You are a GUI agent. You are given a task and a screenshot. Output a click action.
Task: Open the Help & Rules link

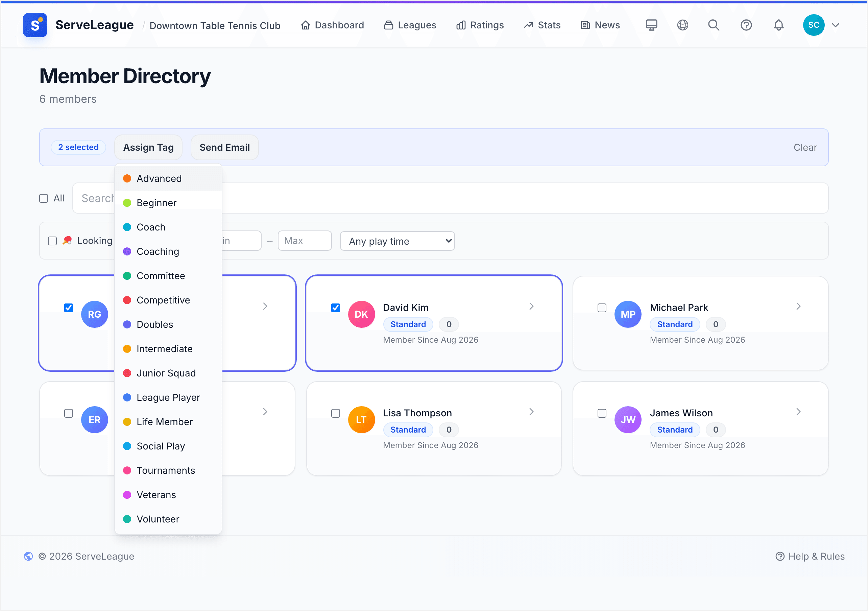click(x=810, y=556)
